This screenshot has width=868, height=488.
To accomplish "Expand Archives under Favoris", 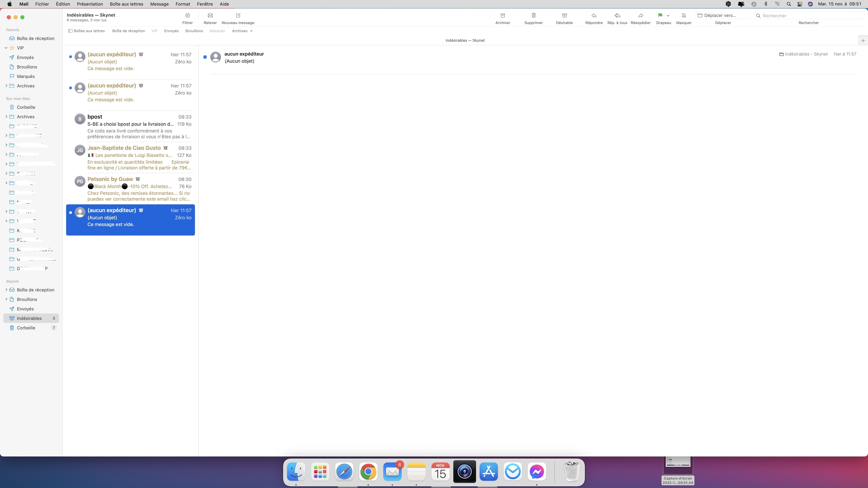I will click(x=6, y=86).
